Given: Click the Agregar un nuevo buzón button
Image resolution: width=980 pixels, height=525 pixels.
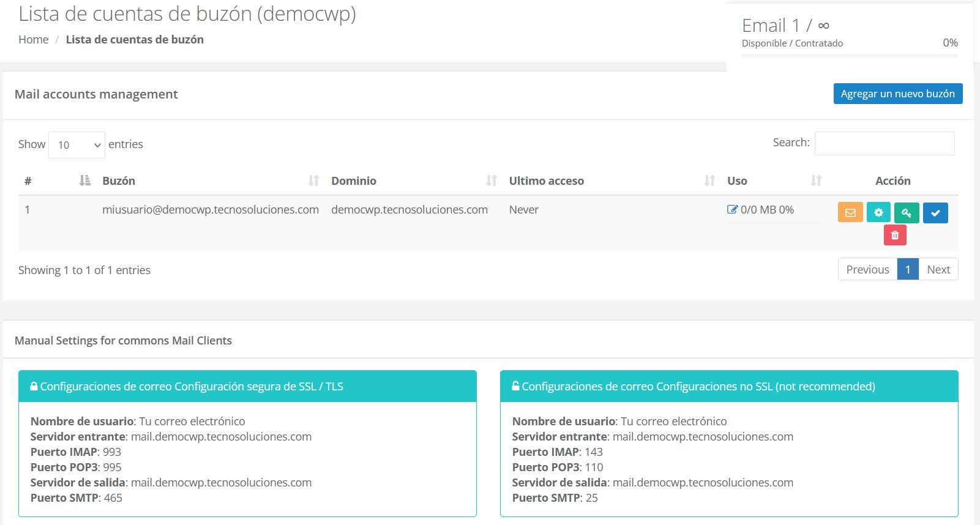Looking at the screenshot, I should (x=897, y=94).
